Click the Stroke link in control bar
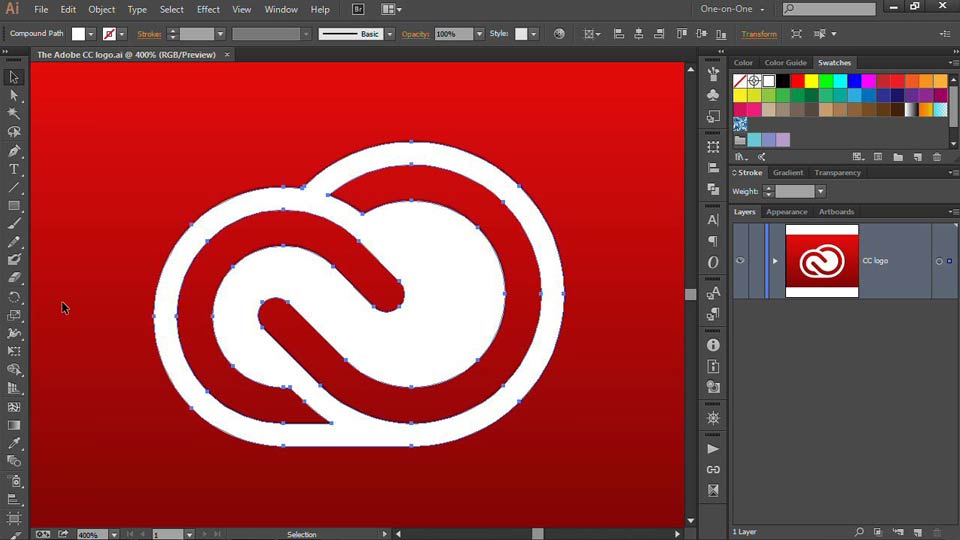 (x=149, y=34)
